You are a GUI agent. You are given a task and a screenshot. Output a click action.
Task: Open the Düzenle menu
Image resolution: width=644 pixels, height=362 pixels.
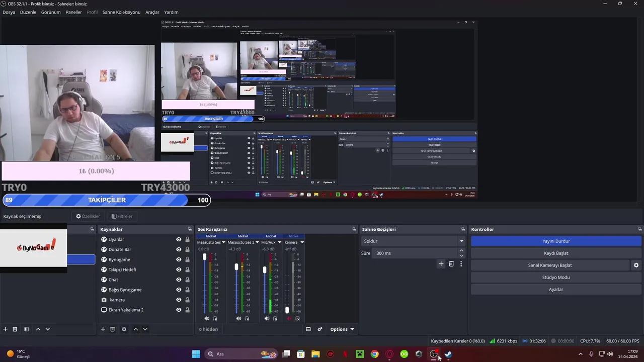28,12
